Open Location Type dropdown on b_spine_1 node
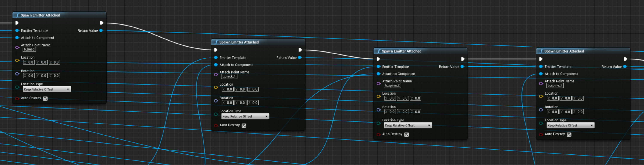 [570, 125]
